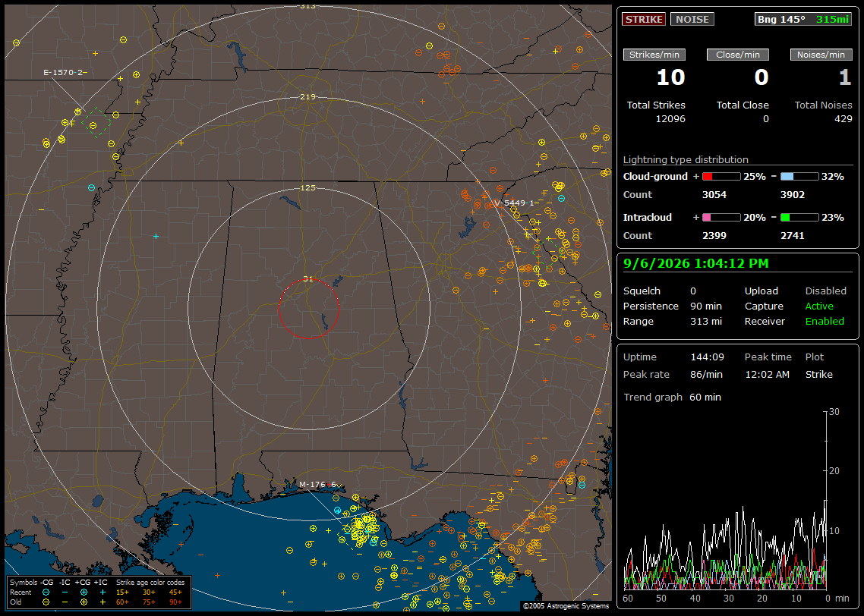Screen dimensions: 864x616
Task: Click the 125 mile range ring label
Action: [x=307, y=187]
